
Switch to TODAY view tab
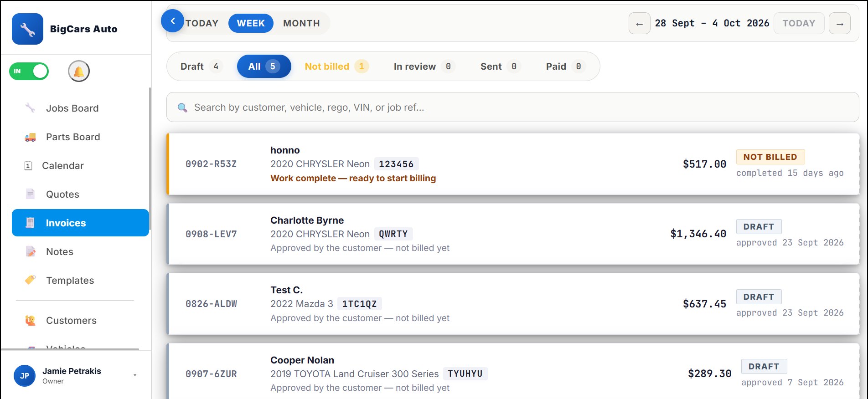click(202, 23)
